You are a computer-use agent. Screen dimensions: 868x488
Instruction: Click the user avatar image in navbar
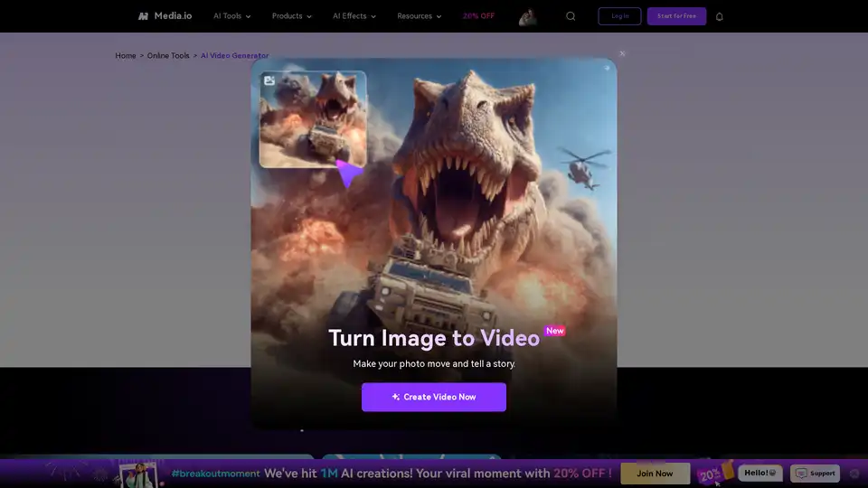pyautogui.click(x=528, y=16)
